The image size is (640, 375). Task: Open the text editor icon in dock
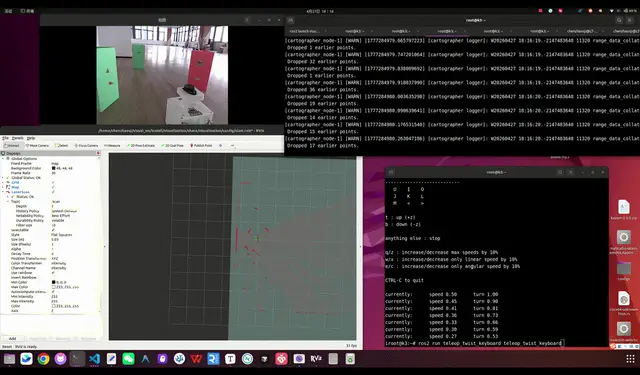[111, 359]
